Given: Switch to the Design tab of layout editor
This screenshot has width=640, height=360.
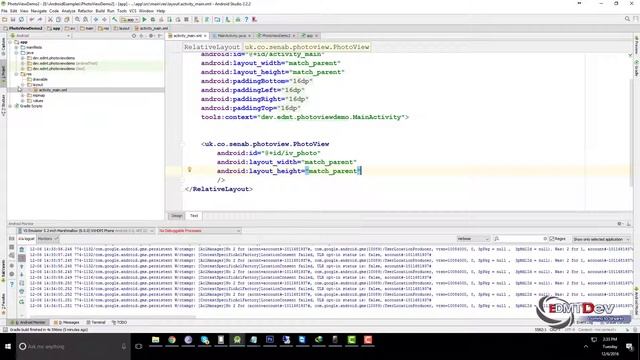Looking at the screenshot, I should pyautogui.click(x=176, y=216).
